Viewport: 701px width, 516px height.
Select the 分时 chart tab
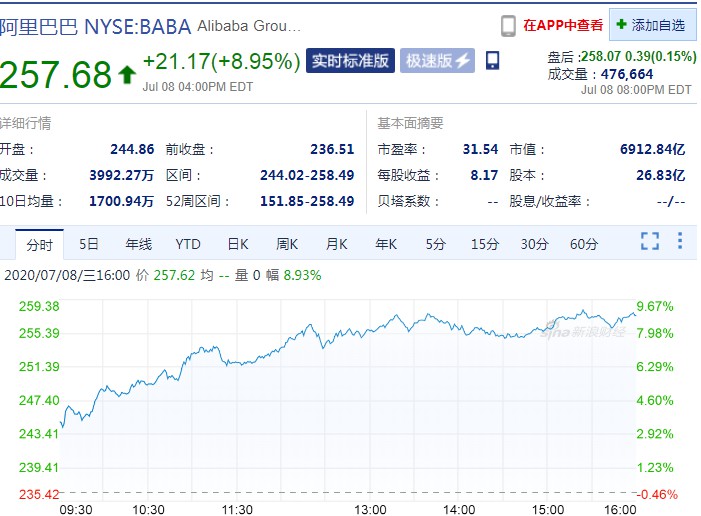(x=39, y=245)
